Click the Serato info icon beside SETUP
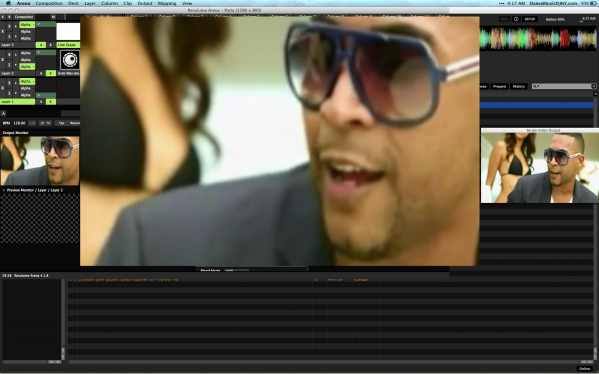Viewport: 599px width, 374px height. coord(516,19)
